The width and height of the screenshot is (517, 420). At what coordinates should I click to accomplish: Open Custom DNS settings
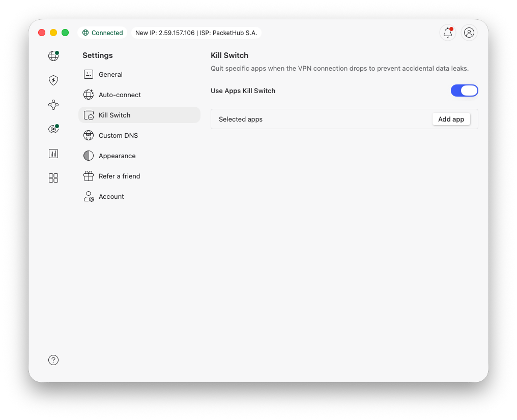pyautogui.click(x=117, y=135)
